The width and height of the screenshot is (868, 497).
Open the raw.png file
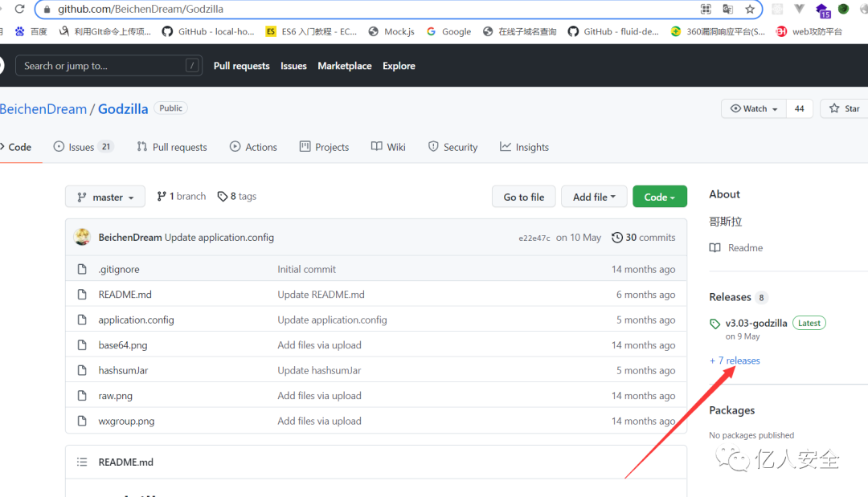115,396
